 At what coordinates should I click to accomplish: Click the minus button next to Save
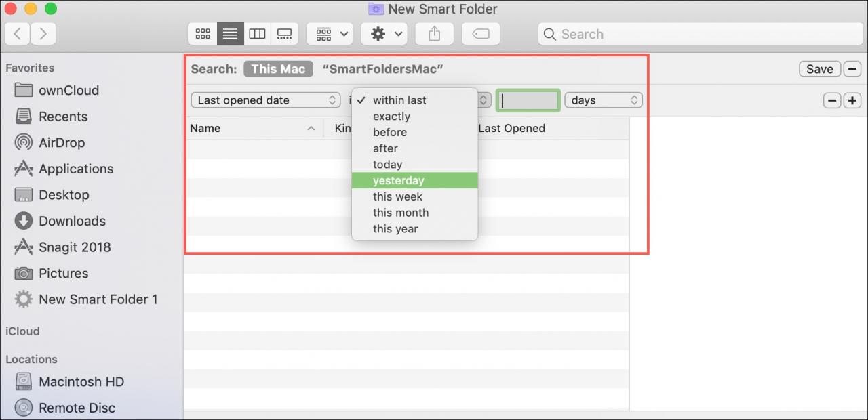tap(852, 69)
